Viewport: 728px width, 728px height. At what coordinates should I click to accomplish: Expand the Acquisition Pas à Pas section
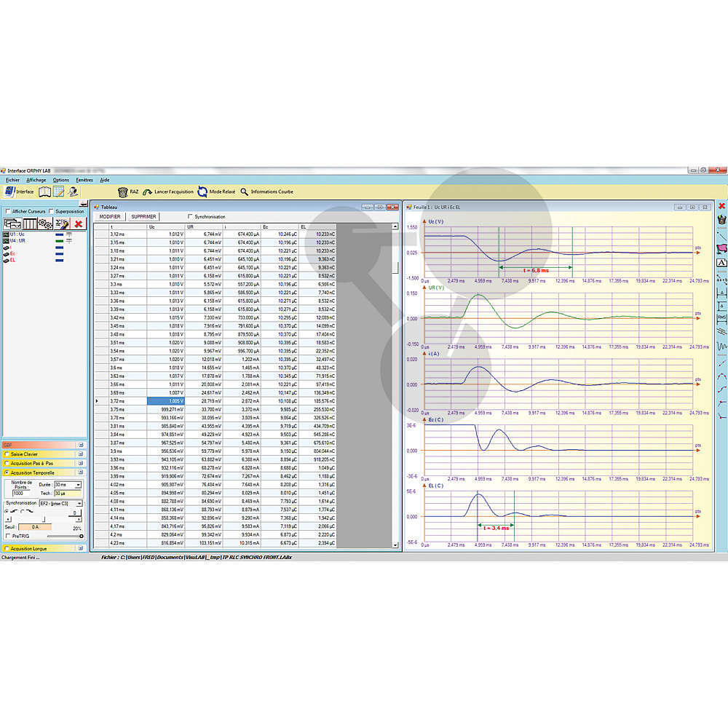(81, 463)
